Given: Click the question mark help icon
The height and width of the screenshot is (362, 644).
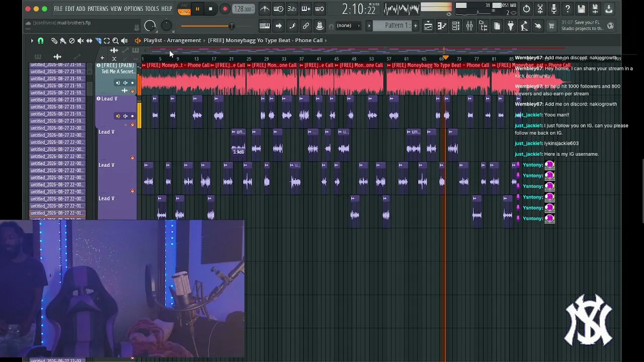Looking at the screenshot, I should click(x=568, y=9).
